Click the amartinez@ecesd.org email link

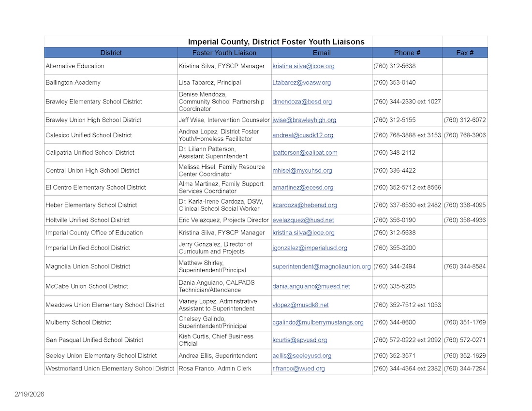(x=303, y=188)
